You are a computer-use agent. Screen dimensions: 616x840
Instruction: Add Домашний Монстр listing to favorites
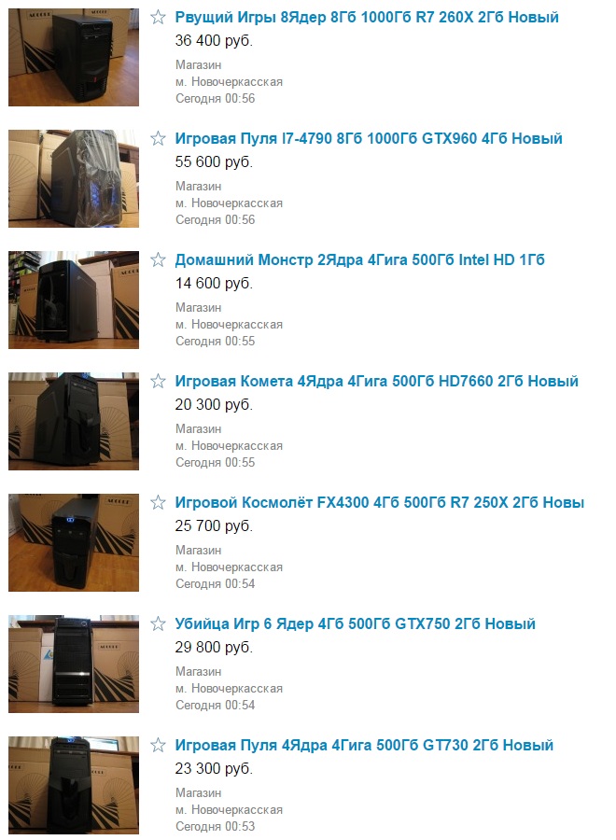click(158, 259)
